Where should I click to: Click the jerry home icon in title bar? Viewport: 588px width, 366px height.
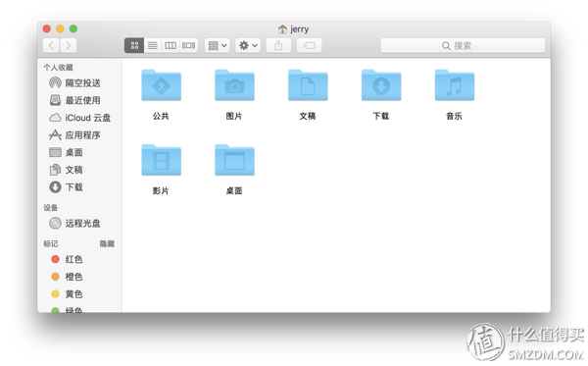282,28
